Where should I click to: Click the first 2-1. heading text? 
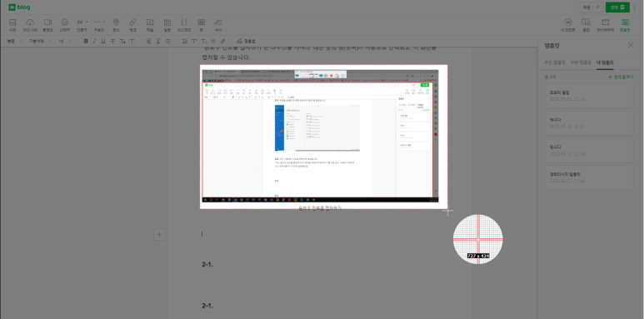pos(207,264)
